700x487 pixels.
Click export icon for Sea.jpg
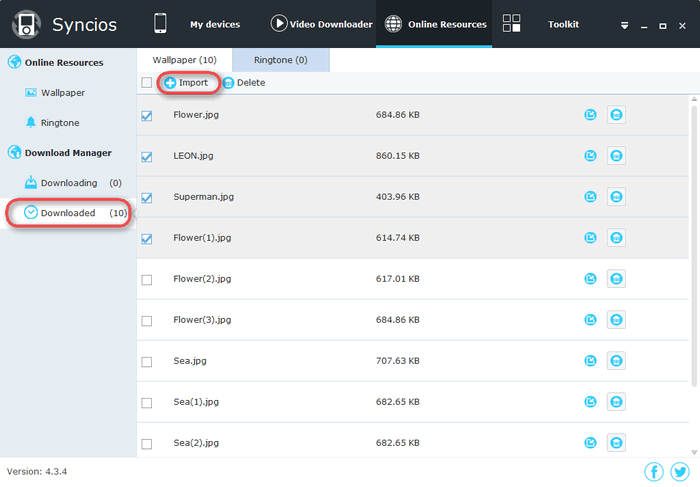tap(590, 361)
